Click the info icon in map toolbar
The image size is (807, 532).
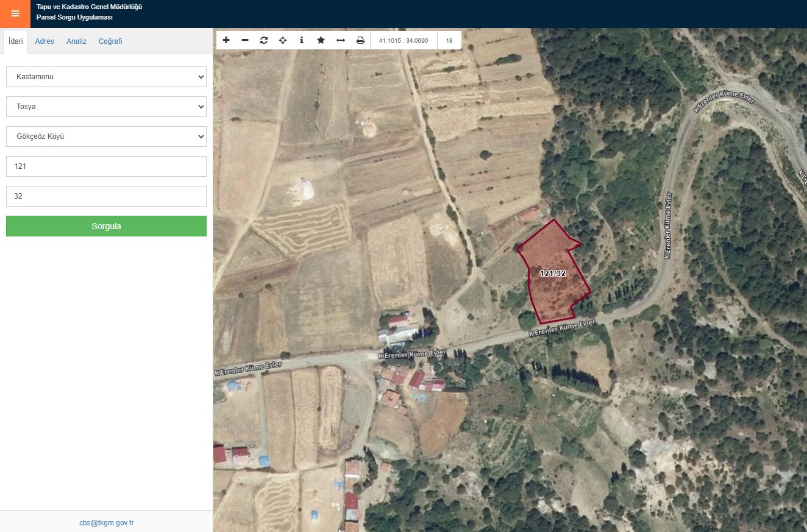302,40
